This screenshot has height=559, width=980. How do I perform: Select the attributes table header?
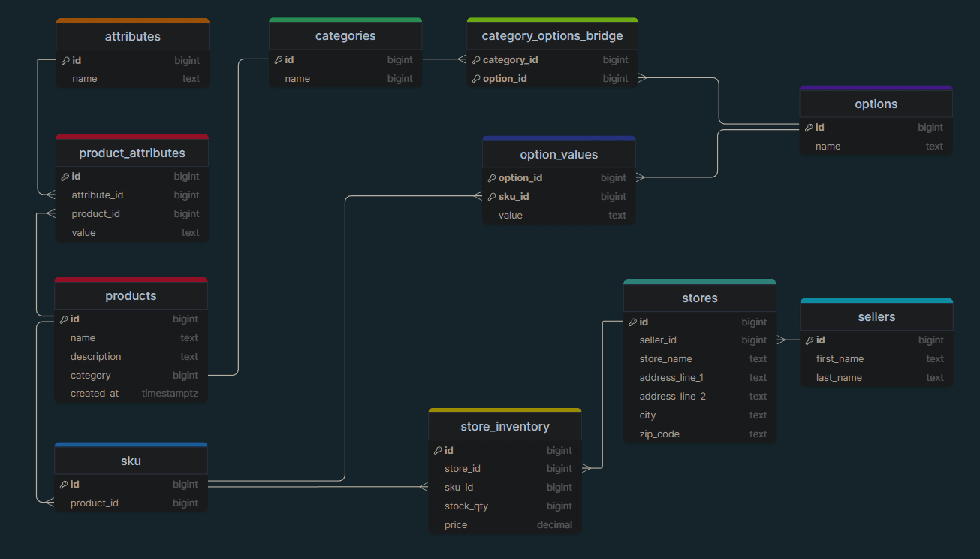click(133, 36)
